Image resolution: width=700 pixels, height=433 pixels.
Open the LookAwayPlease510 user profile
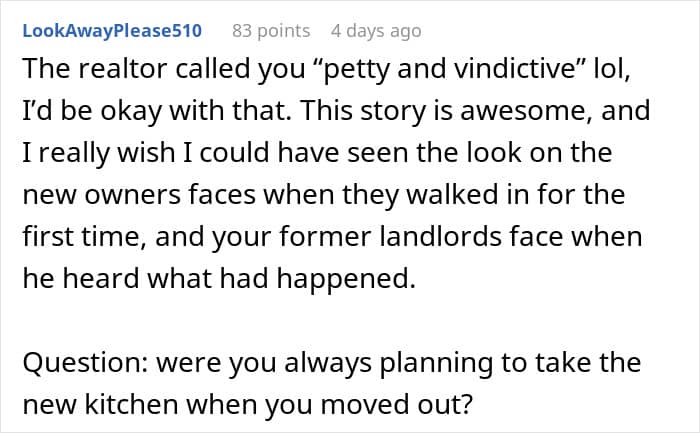[112, 31]
